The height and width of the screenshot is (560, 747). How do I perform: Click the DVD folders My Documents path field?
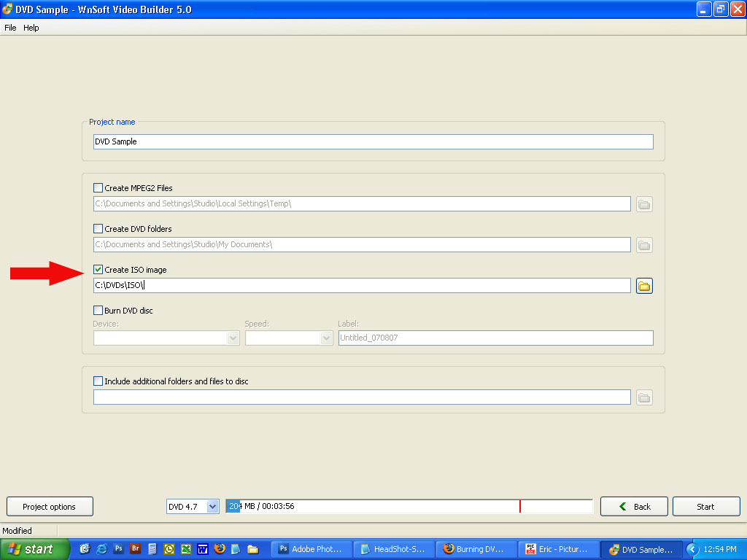pyautogui.click(x=362, y=245)
